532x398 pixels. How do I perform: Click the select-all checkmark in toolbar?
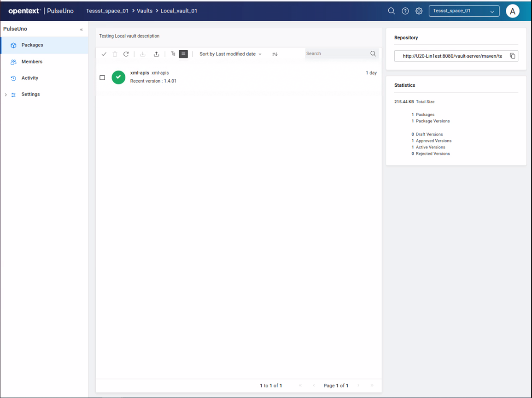pos(104,54)
